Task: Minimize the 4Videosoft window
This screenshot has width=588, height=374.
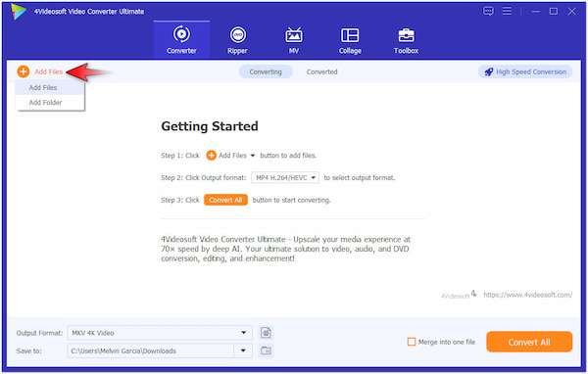Action: click(535, 11)
